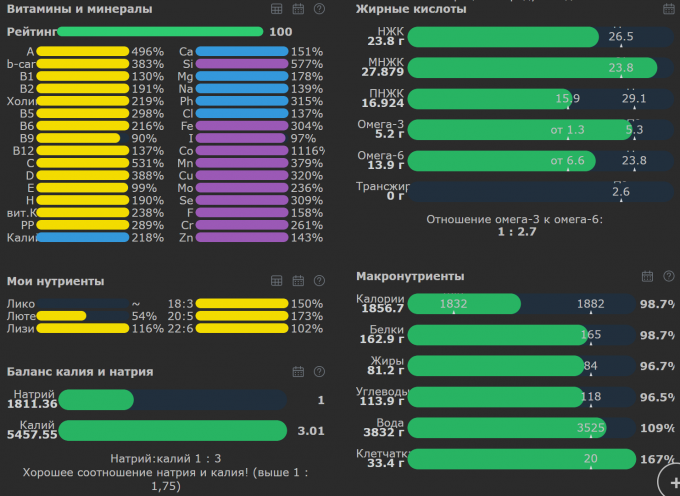Open calendar for Баланс калия и натрия
This screenshot has width=680, height=496.
pyautogui.click(x=298, y=372)
